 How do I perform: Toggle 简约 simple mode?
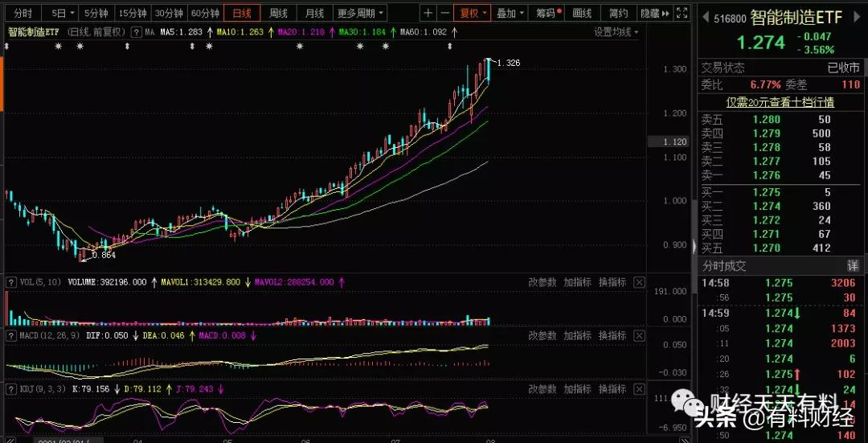[618, 13]
